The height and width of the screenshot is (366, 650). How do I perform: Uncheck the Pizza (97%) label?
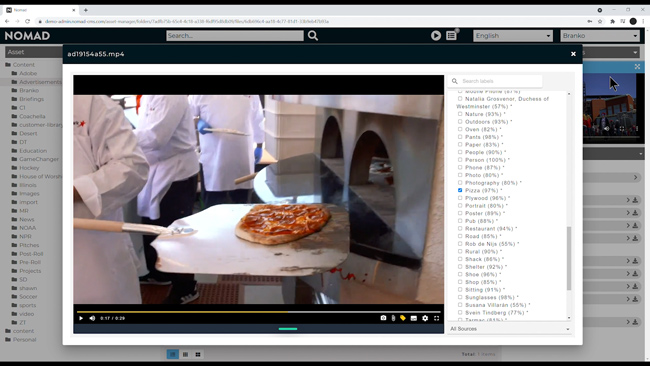[460, 190]
